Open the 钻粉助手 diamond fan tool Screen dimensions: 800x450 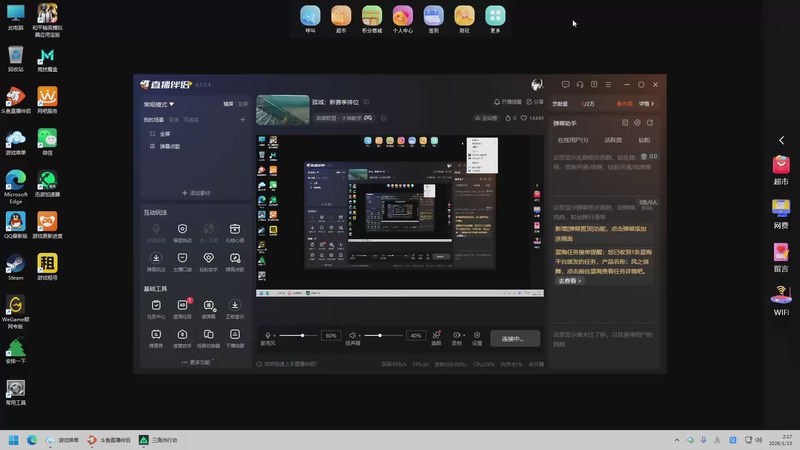pos(209,261)
